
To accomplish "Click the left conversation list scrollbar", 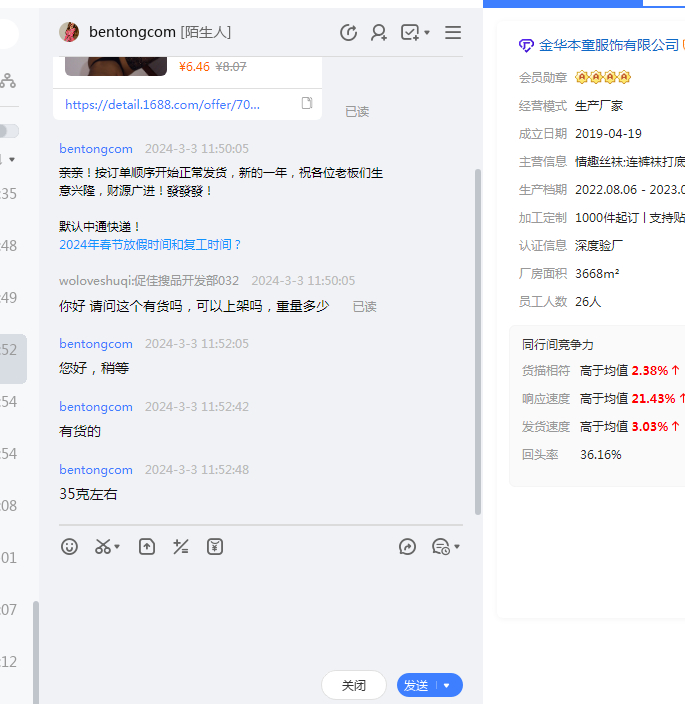I will tap(36, 651).
